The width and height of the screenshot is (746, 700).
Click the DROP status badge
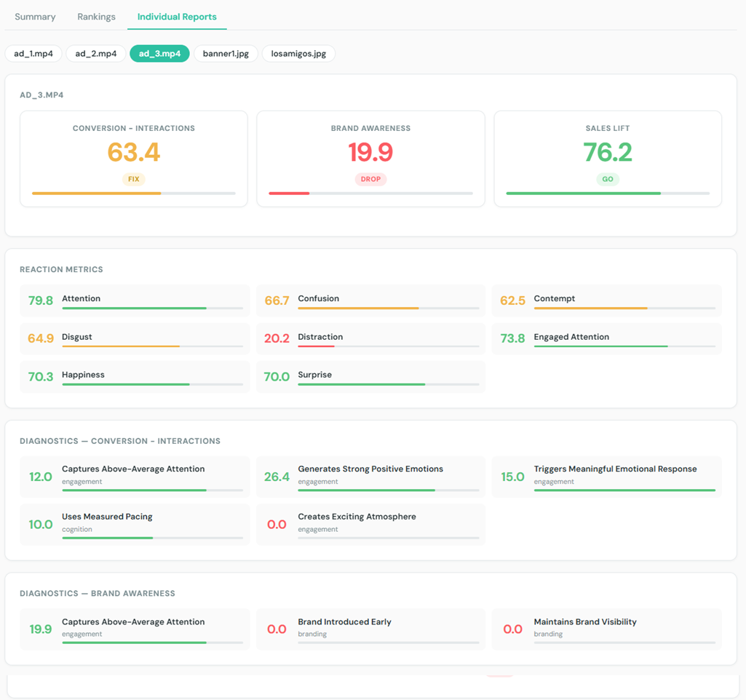(x=370, y=179)
